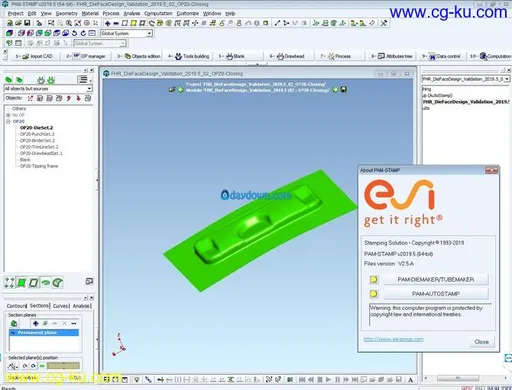Expand the No OP tree node
Viewport: 512px width, 390px height.
click(8, 115)
